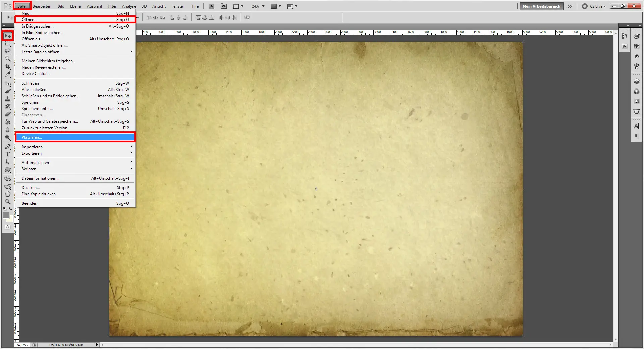Viewport: 644px width, 349px height.
Task: Launch Adobe Bridge with Br icon
Action: [212, 6]
